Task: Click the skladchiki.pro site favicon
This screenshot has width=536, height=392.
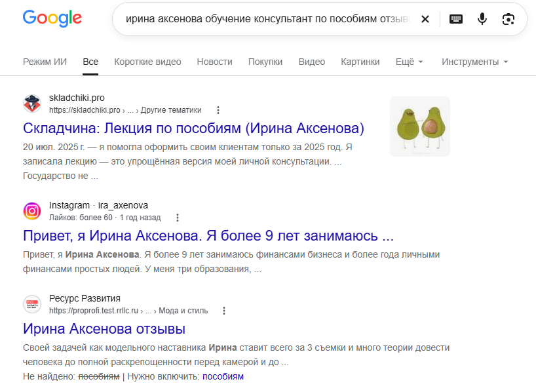Action: [32, 104]
